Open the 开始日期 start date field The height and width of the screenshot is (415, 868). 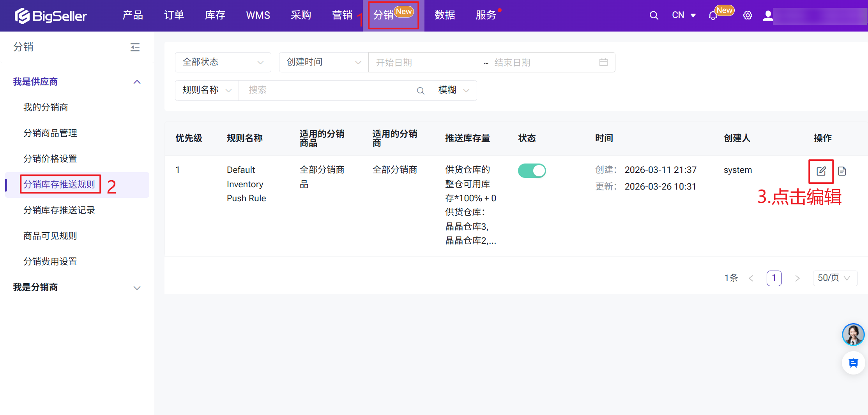pyautogui.click(x=425, y=62)
